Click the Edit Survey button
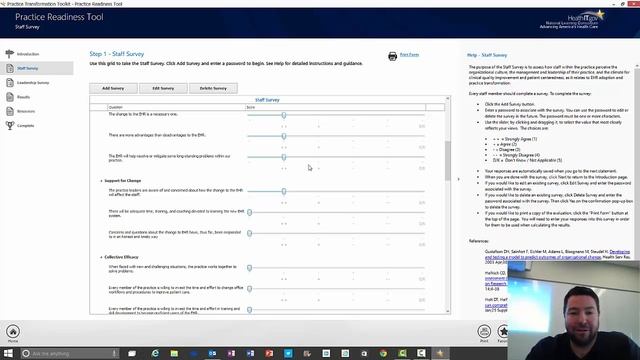The height and width of the screenshot is (360, 640). [x=163, y=88]
